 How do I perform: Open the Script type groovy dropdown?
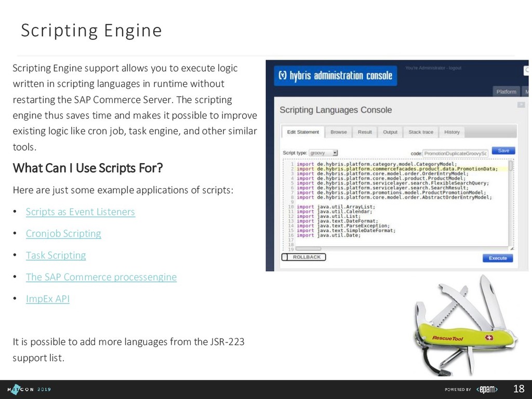tap(323, 153)
